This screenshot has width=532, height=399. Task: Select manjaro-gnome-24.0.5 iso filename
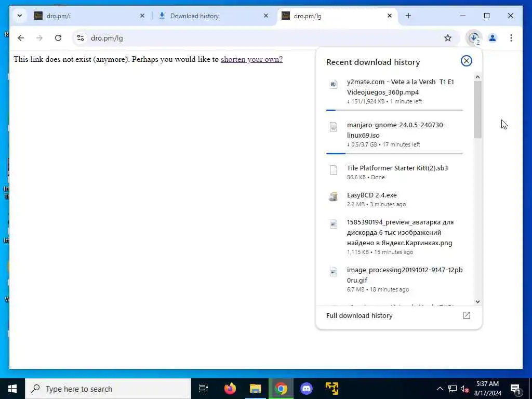[396, 130]
